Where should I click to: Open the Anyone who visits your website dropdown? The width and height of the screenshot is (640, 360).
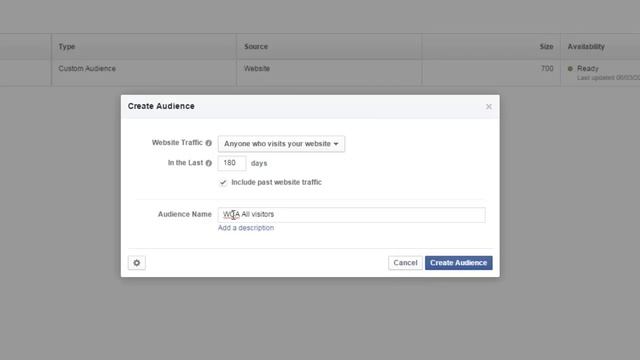(281, 144)
